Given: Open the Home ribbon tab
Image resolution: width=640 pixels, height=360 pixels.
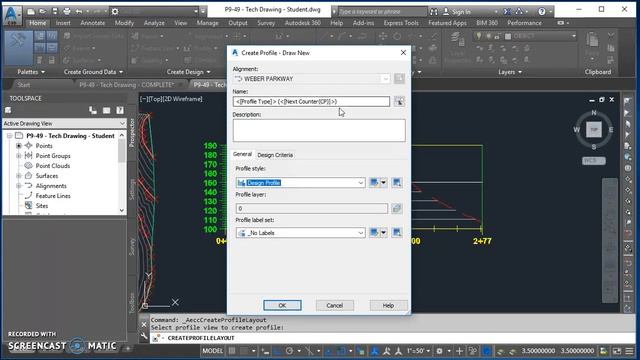Looking at the screenshot, I should pyautogui.click(x=38, y=23).
